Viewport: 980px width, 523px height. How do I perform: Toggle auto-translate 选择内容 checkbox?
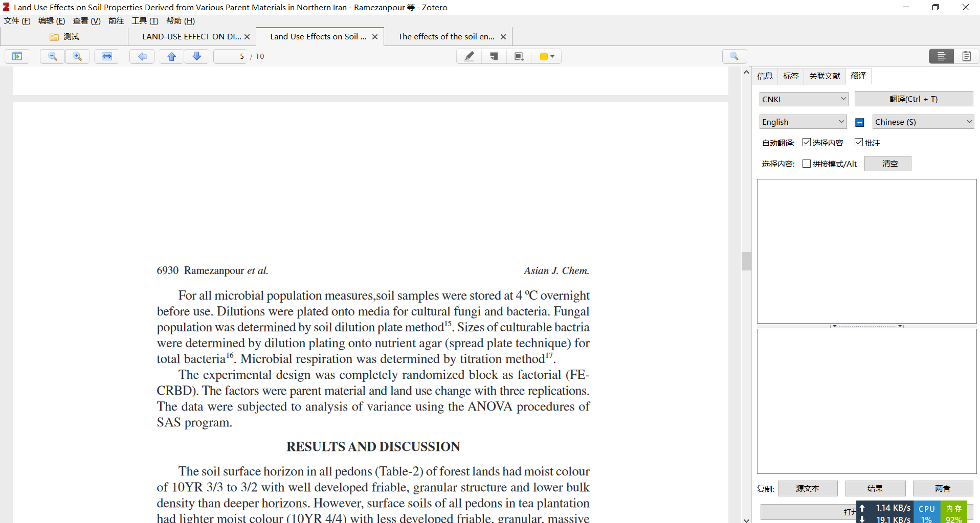[x=807, y=143]
